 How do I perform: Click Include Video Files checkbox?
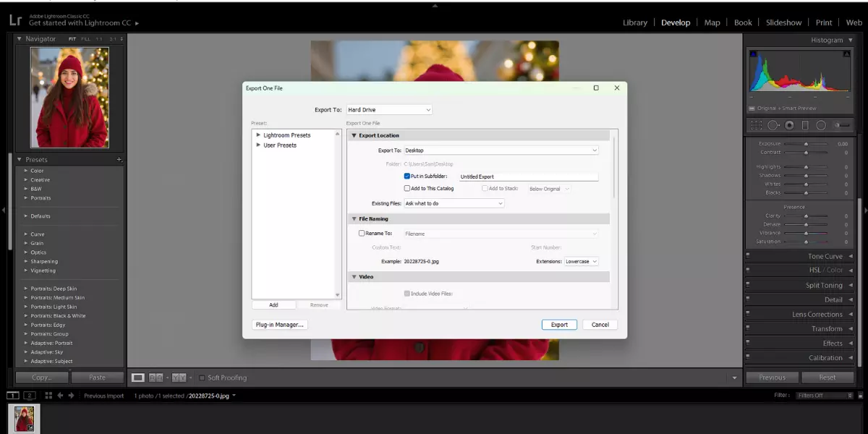point(407,293)
